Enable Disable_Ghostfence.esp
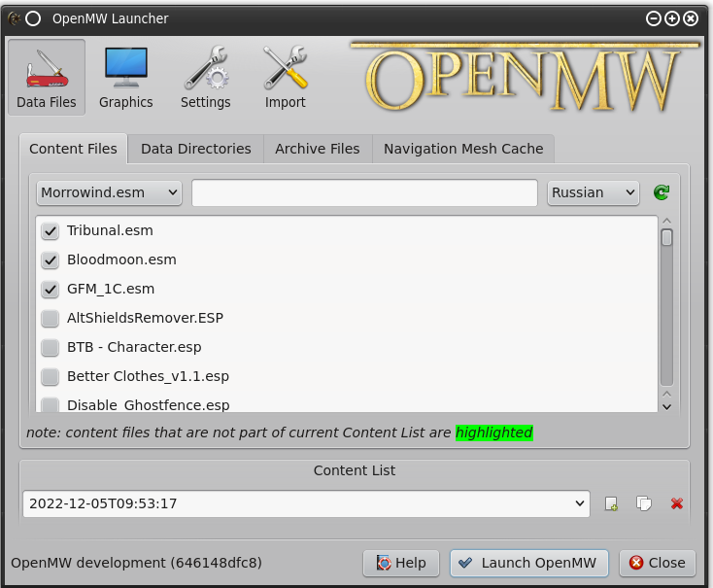Image resolution: width=713 pixels, height=588 pixels. [x=50, y=405]
